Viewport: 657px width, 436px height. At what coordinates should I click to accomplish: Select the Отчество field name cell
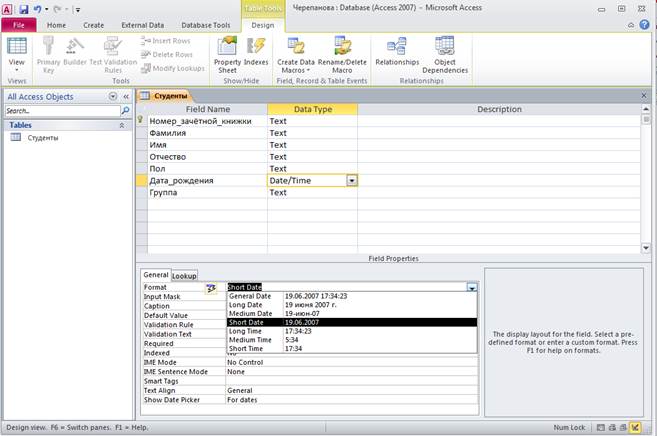[x=207, y=157]
